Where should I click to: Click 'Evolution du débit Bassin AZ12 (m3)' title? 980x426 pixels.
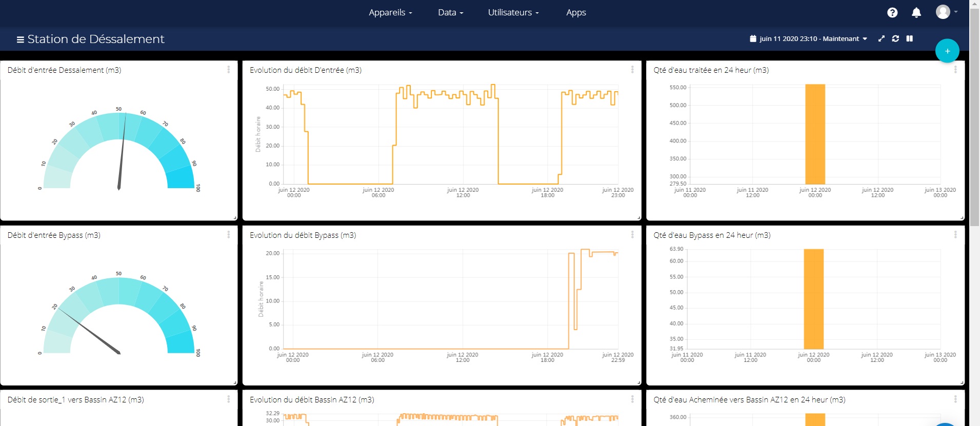pyautogui.click(x=312, y=400)
